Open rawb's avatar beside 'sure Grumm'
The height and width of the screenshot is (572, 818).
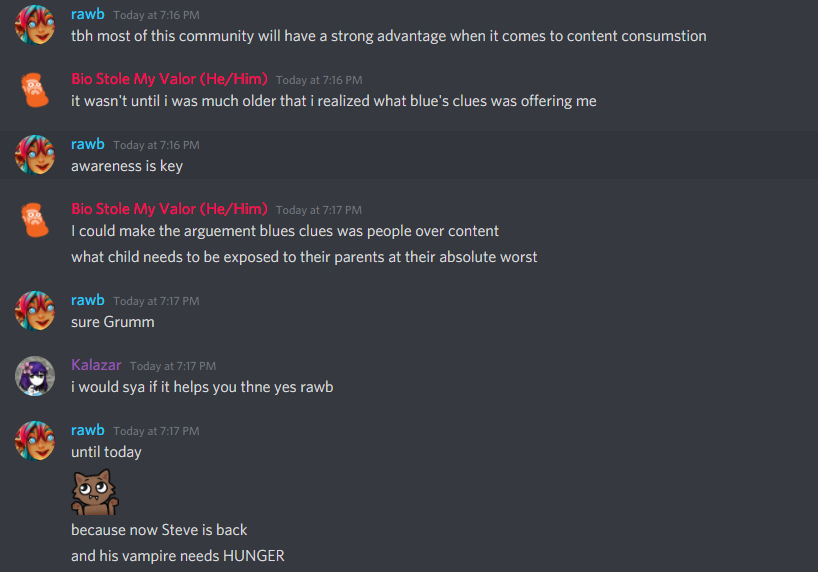[x=35, y=311]
